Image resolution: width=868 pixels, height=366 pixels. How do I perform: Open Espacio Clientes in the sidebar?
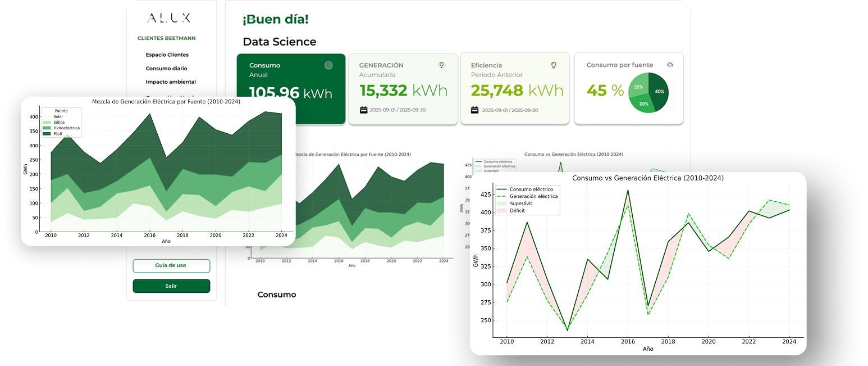point(167,55)
